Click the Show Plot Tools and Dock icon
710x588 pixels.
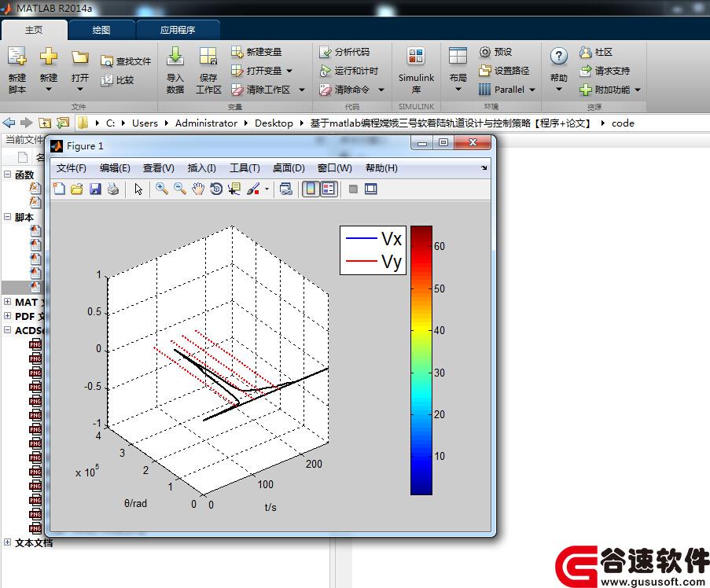(371, 189)
